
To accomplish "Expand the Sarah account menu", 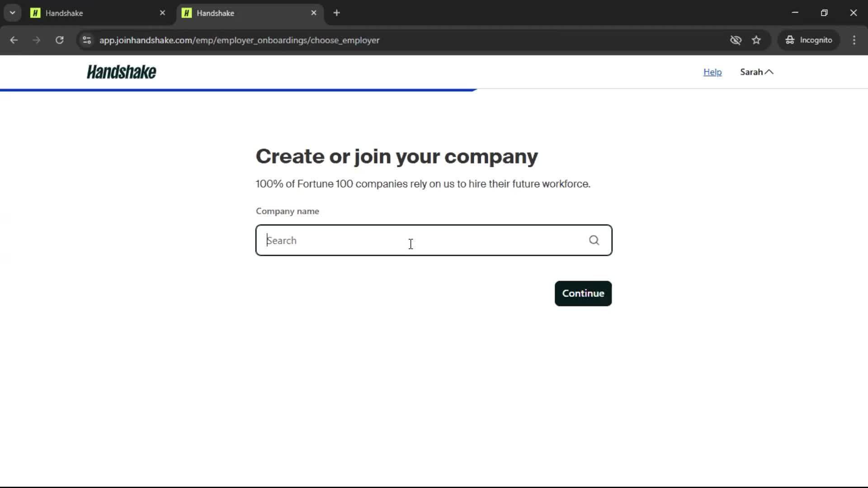I will [x=757, y=72].
